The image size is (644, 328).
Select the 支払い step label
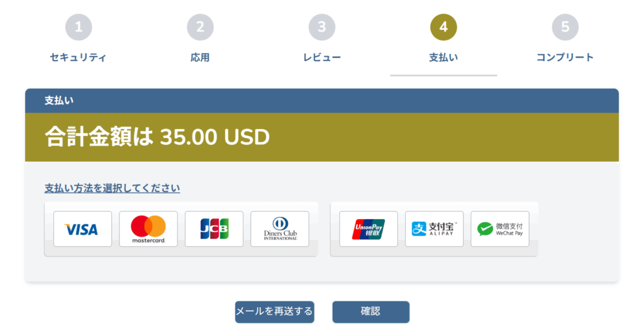443,57
